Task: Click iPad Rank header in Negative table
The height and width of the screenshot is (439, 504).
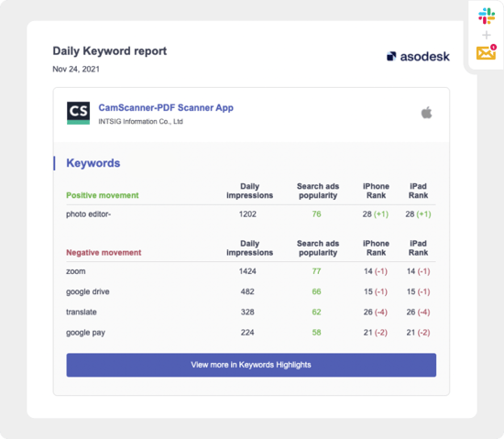Action: click(418, 248)
